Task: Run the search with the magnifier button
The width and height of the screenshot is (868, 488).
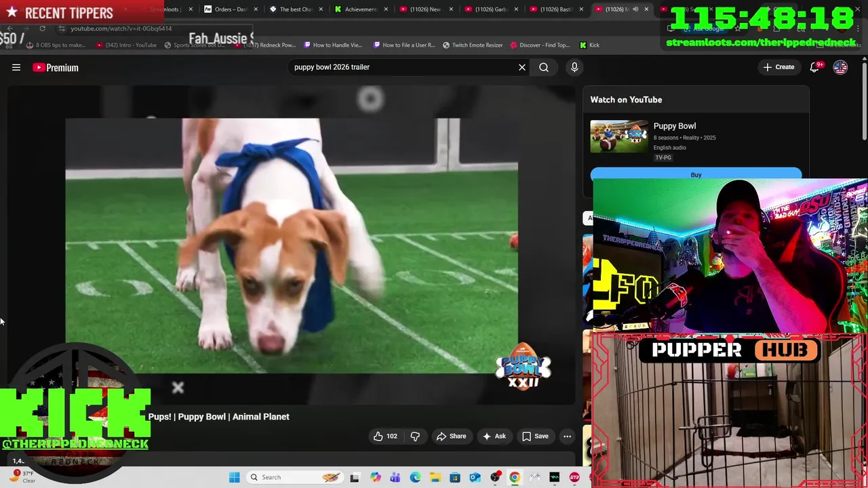Action: click(x=544, y=67)
